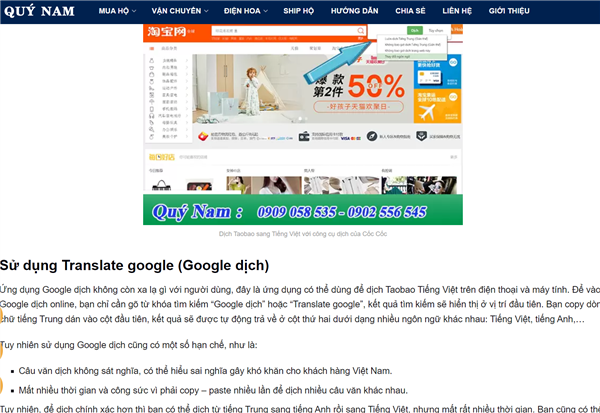Click the Quý Nam phone number banner

pyautogui.click(x=303, y=210)
